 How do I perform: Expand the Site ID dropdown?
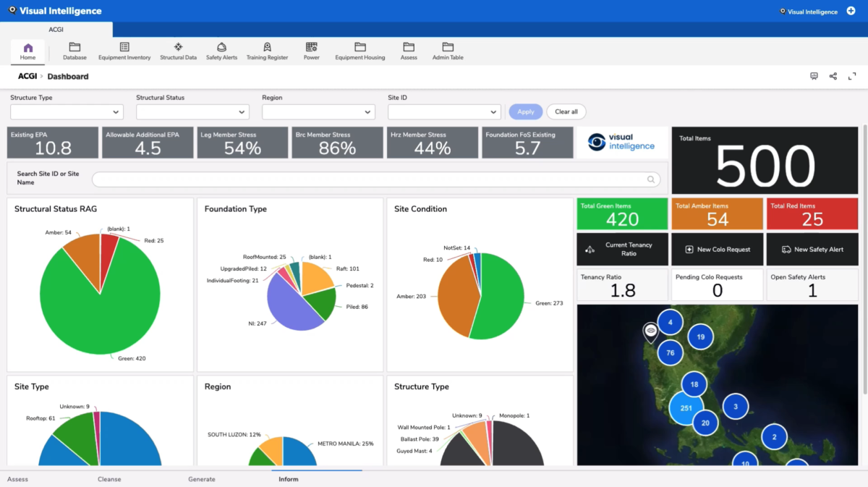[x=444, y=111]
